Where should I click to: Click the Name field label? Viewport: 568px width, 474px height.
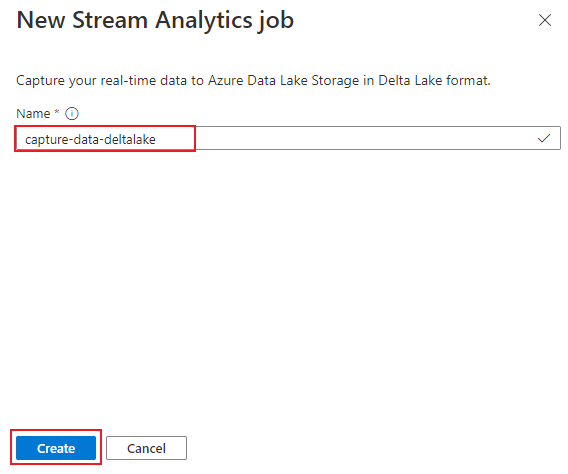(x=33, y=114)
